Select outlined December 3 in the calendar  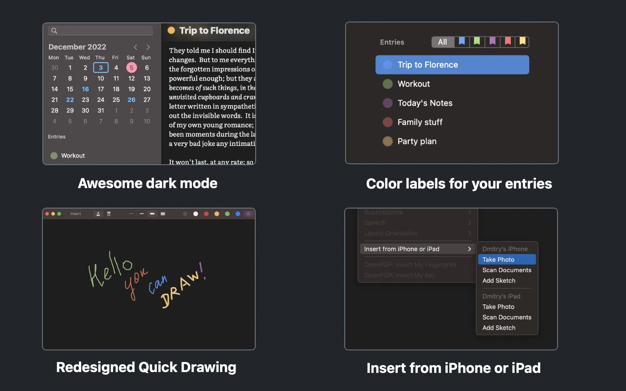(101, 67)
